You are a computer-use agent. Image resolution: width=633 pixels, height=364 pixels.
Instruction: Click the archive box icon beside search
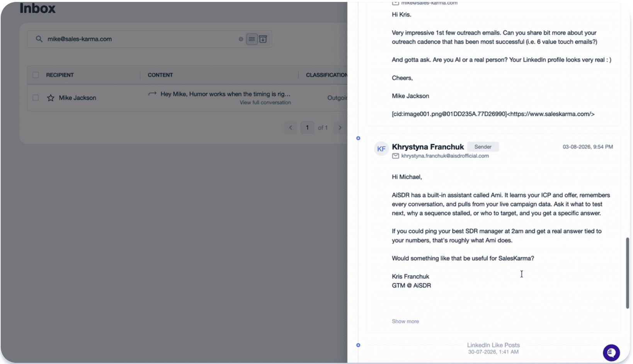(x=263, y=39)
